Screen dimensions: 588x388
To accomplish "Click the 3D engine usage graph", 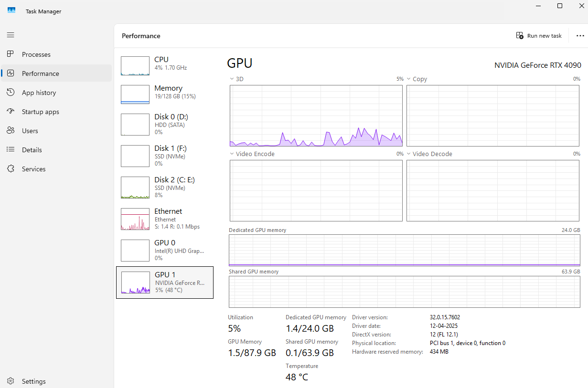I will 316,115.
